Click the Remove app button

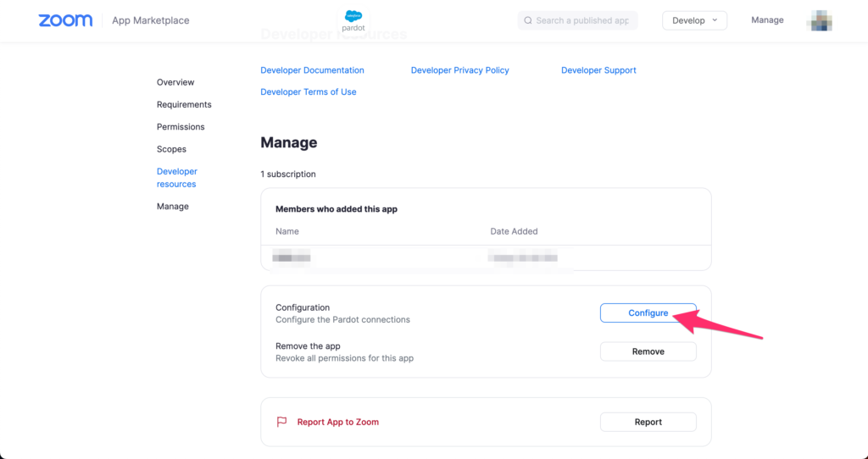(648, 351)
